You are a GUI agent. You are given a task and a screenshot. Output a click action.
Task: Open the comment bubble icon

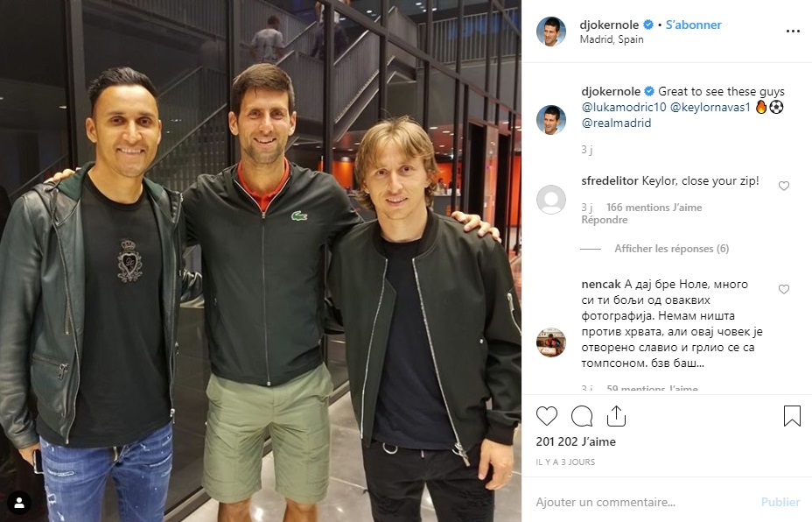click(x=582, y=416)
